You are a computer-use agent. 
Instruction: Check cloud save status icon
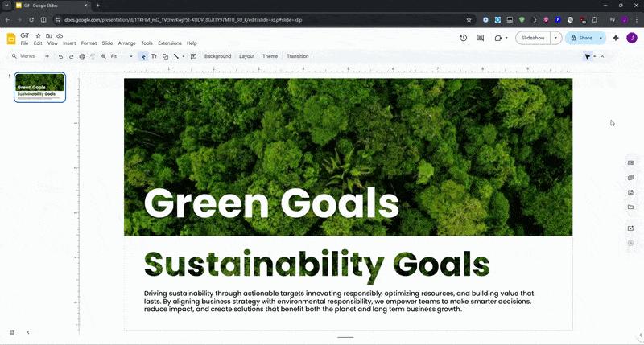click(x=60, y=35)
